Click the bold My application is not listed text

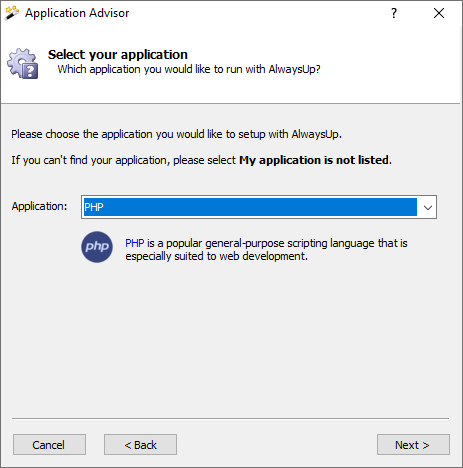314,160
